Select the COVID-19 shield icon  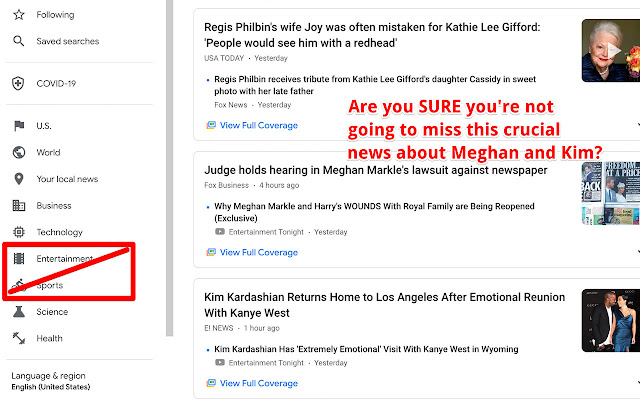click(x=18, y=83)
